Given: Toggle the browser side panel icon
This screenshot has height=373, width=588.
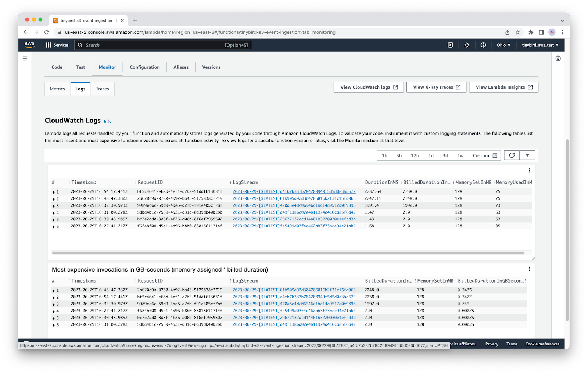Looking at the screenshot, I should pos(541,32).
